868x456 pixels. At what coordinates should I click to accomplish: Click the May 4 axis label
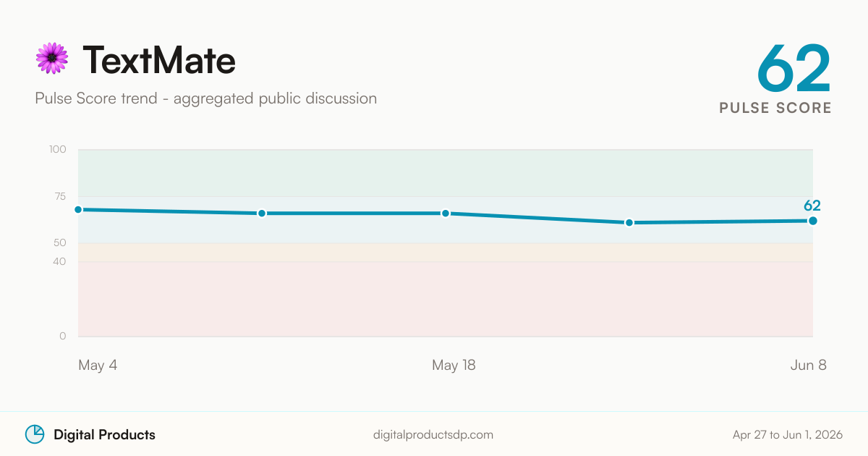pos(98,365)
